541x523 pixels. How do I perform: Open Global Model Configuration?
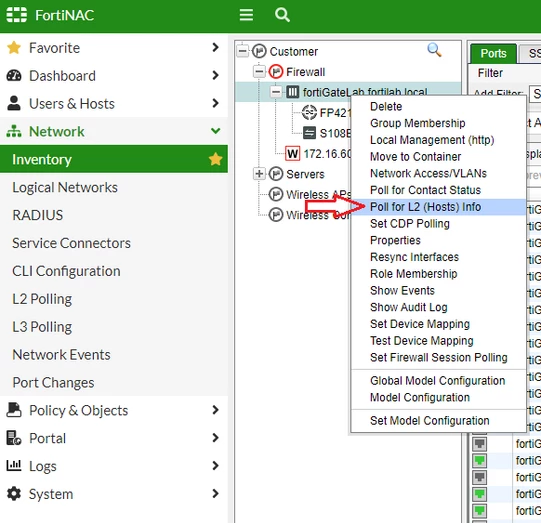[439, 381]
